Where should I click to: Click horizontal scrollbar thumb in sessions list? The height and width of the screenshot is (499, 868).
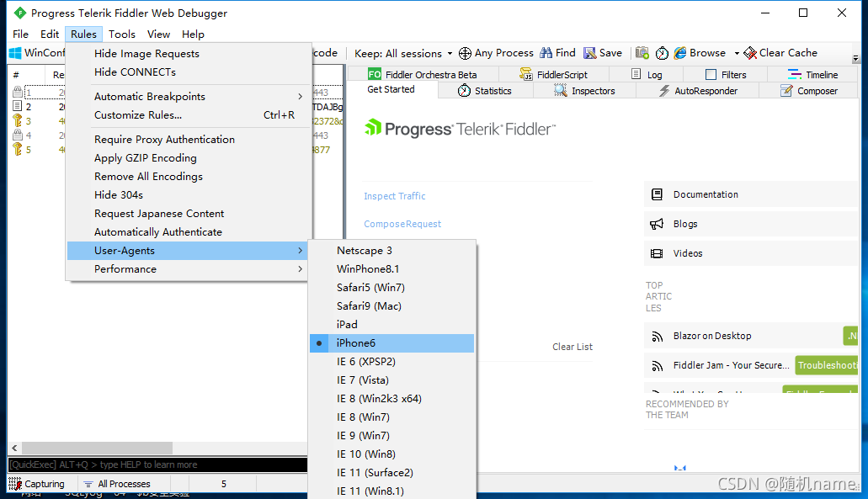click(x=97, y=448)
